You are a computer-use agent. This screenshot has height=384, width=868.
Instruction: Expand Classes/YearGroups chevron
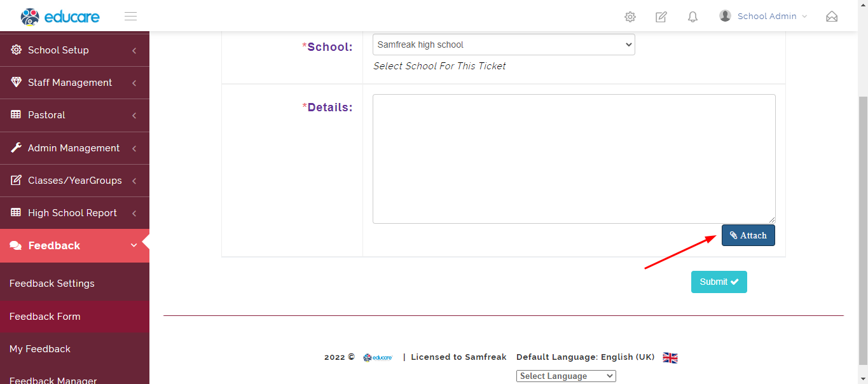click(x=134, y=181)
